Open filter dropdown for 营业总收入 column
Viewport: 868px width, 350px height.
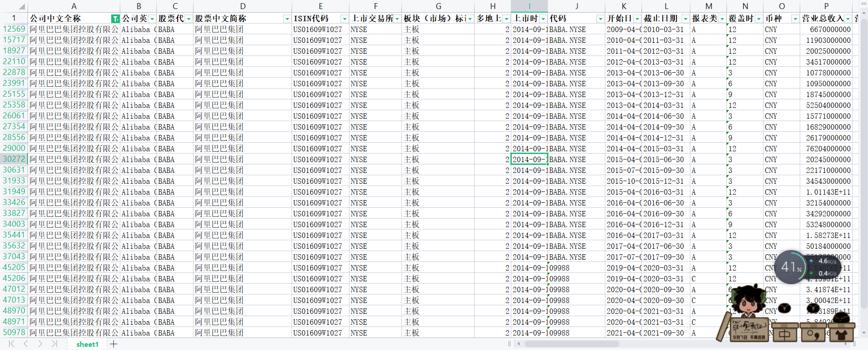(x=848, y=19)
